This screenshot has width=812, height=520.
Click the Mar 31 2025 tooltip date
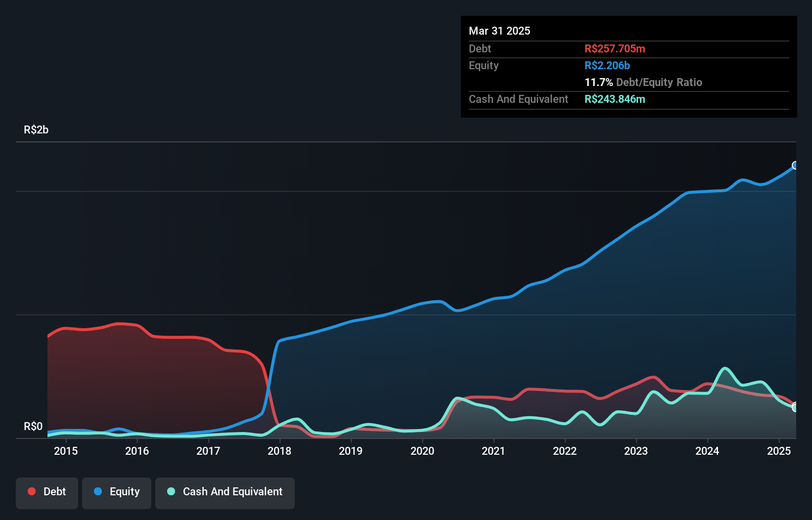pos(499,31)
